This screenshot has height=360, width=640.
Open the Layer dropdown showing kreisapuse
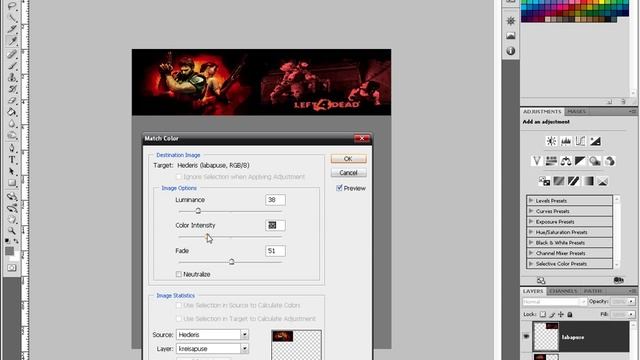(212, 349)
